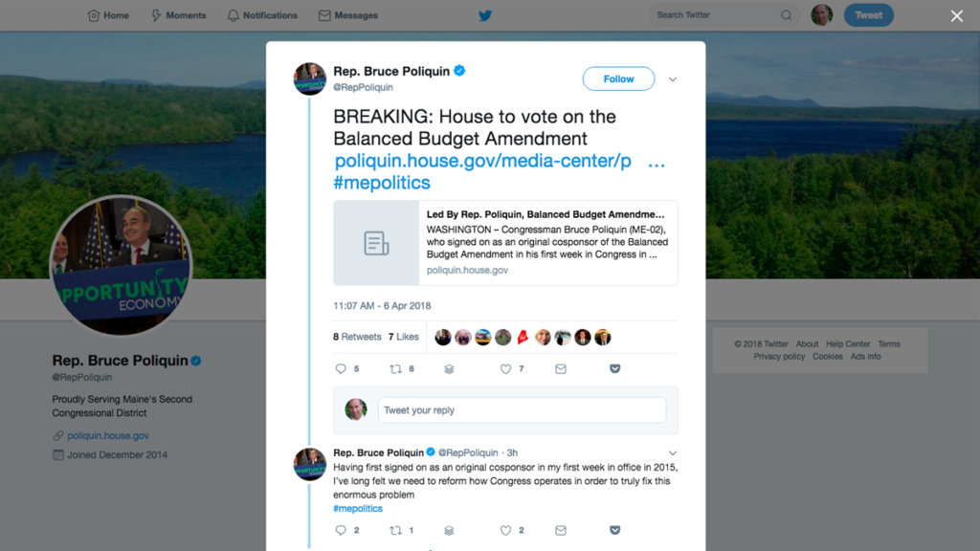Like the second tweet showing 2 likes
This screenshot has width=980, height=551.
(505, 530)
